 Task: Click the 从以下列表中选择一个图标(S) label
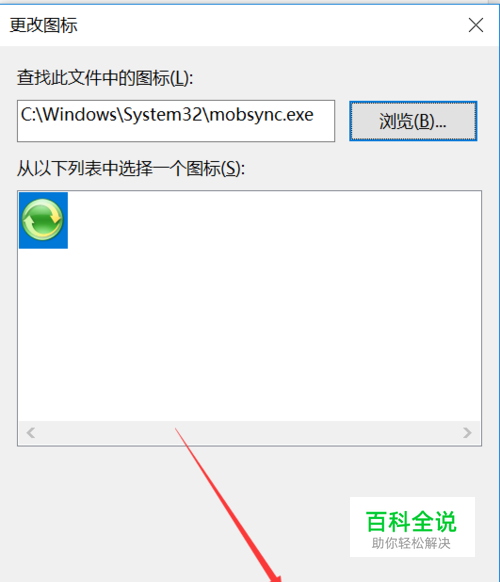[x=131, y=169]
